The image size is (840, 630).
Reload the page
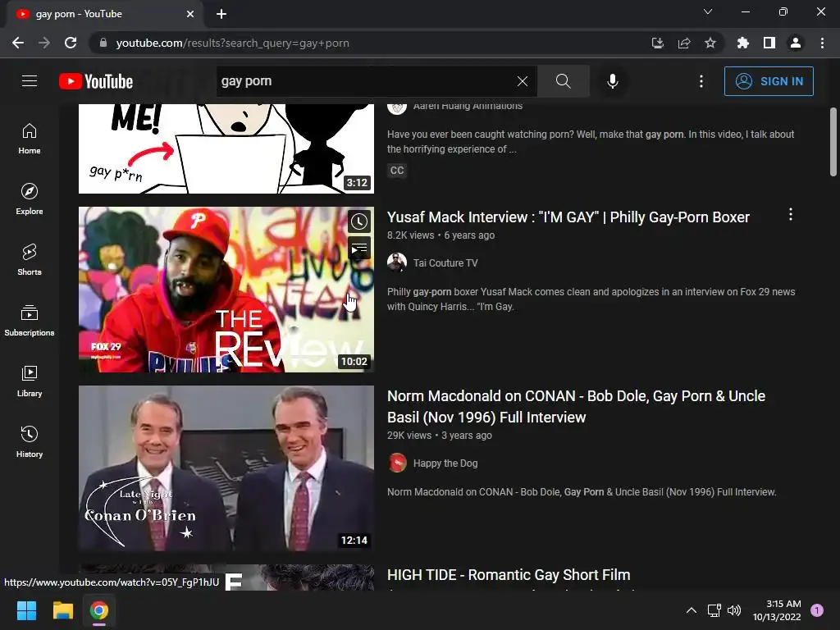pos(71,43)
